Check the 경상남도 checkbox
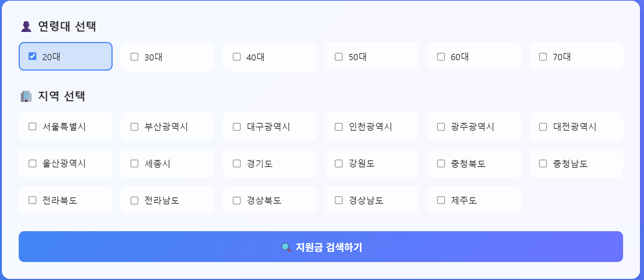Screen dimensions: 644x280 click(x=339, y=200)
